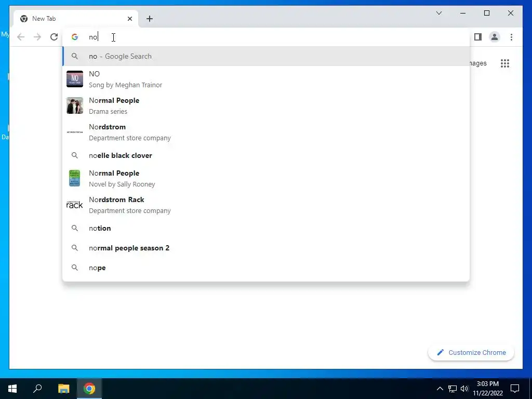Open network status tray icon
The height and width of the screenshot is (399, 532).
(453, 389)
